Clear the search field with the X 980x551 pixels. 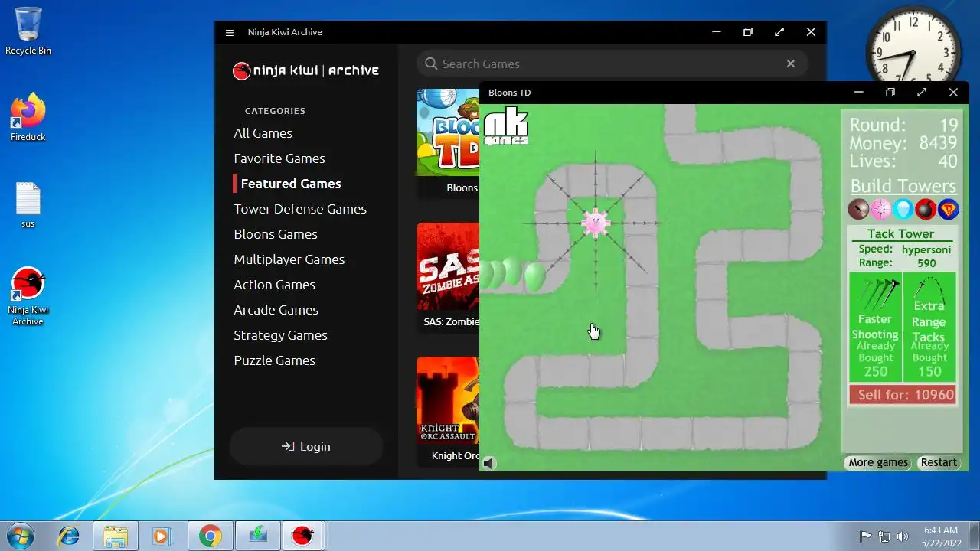pyautogui.click(x=791, y=64)
